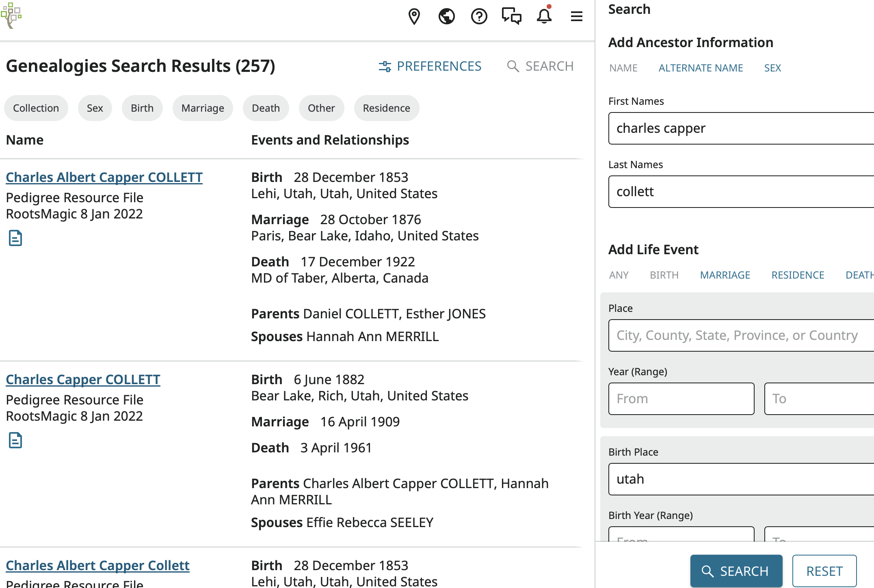The height and width of the screenshot is (588, 874).
Task: Expand the Birth filter chip
Action: pyautogui.click(x=142, y=108)
